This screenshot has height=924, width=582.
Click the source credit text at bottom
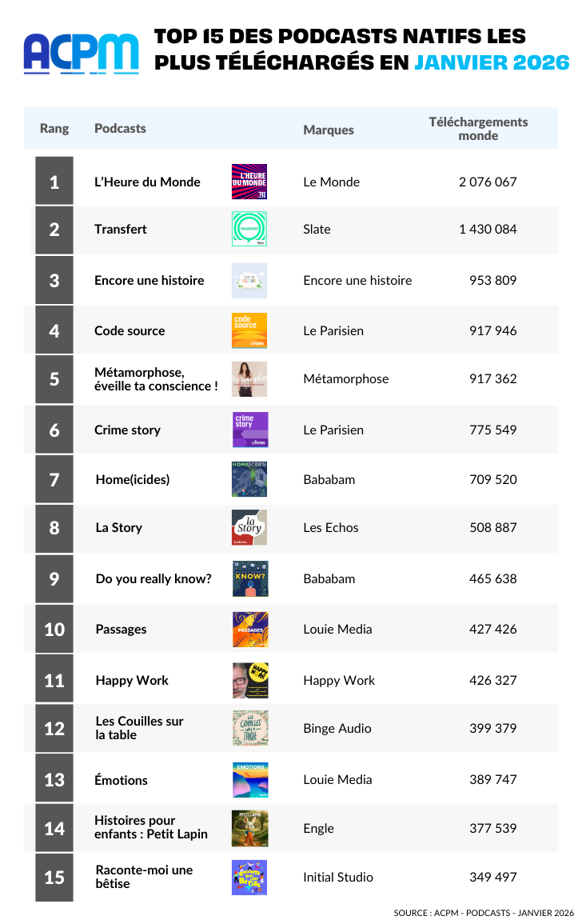[x=484, y=913]
